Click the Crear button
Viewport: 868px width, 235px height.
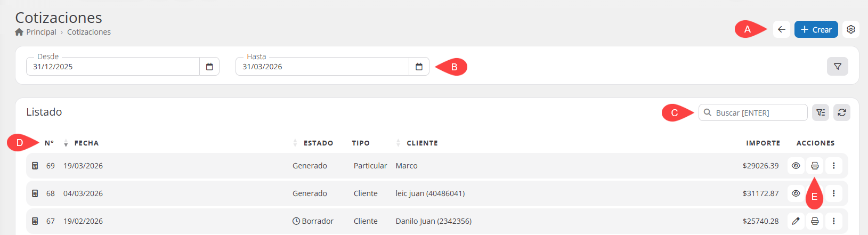coord(816,30)
